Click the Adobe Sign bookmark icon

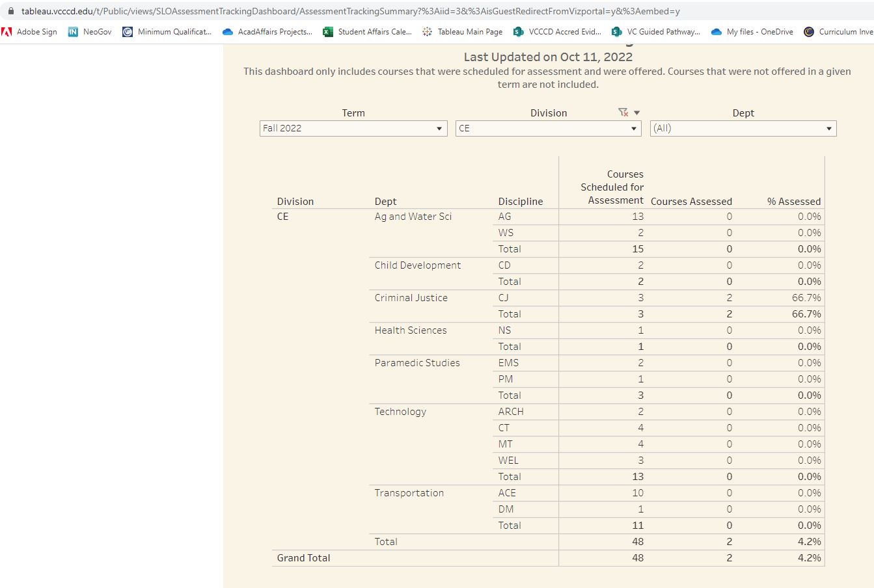[7, 32]
